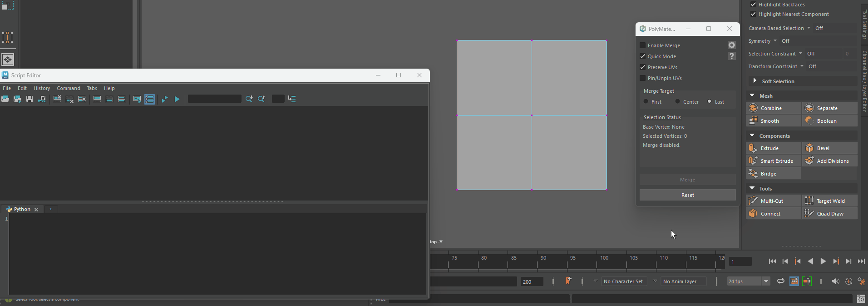The image size is (868, 306).
Task: Enable the Enable Merge checkbox
Action: click(642, 45)
